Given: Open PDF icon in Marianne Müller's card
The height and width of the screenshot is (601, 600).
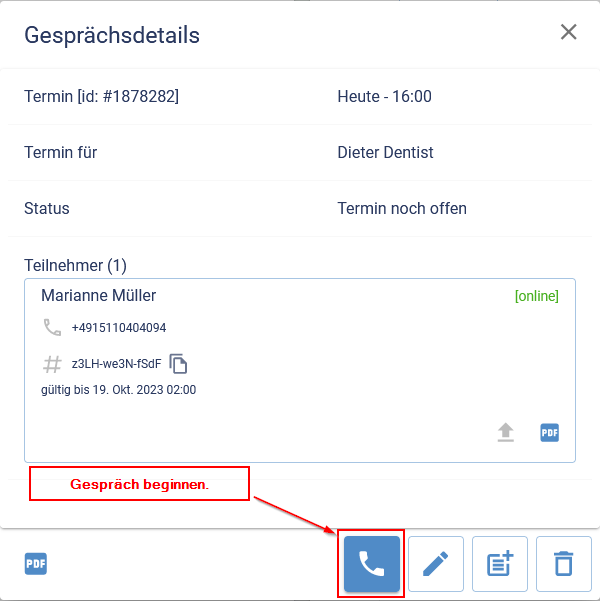Looking at the screenshot, I should [x=549, y=432].
